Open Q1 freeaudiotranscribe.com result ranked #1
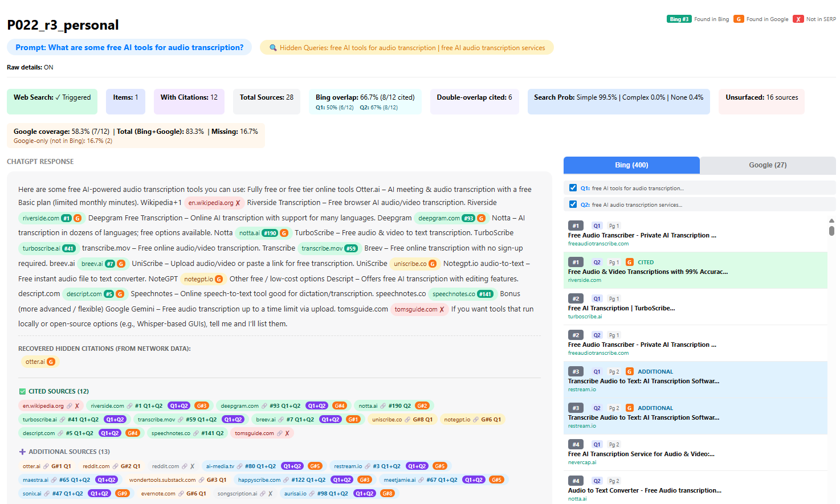The image size is (840, 504). [x=695, y=234]
